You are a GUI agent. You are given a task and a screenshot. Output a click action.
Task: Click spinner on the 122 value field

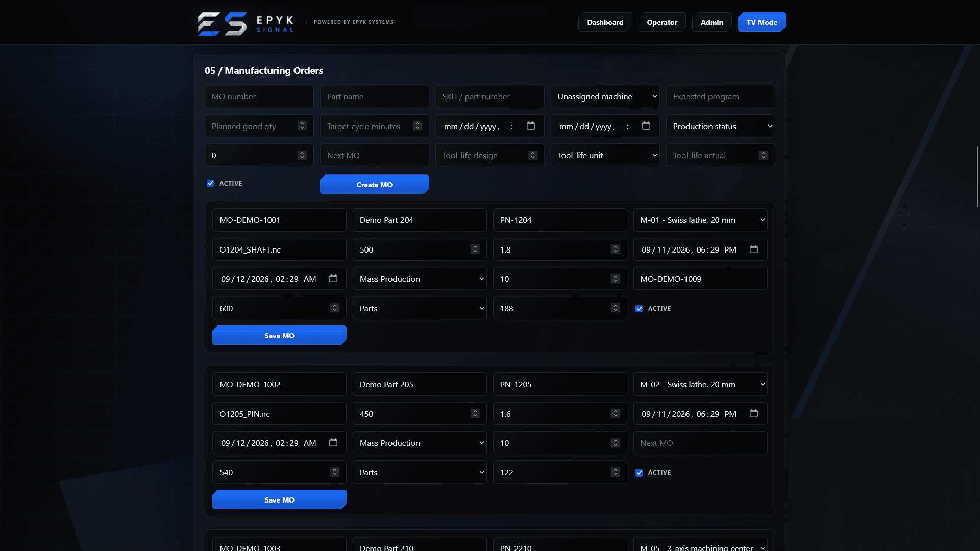[616, 472]
